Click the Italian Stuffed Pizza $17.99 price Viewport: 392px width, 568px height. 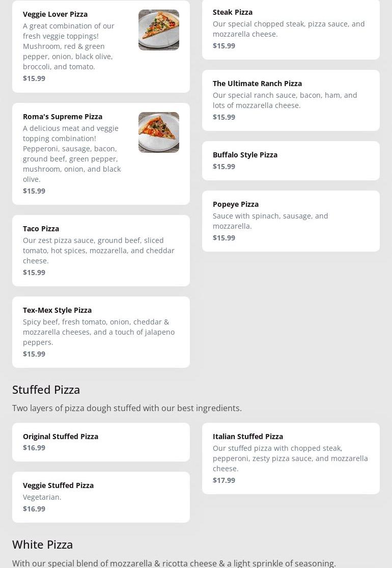click(x=224, y=480)
